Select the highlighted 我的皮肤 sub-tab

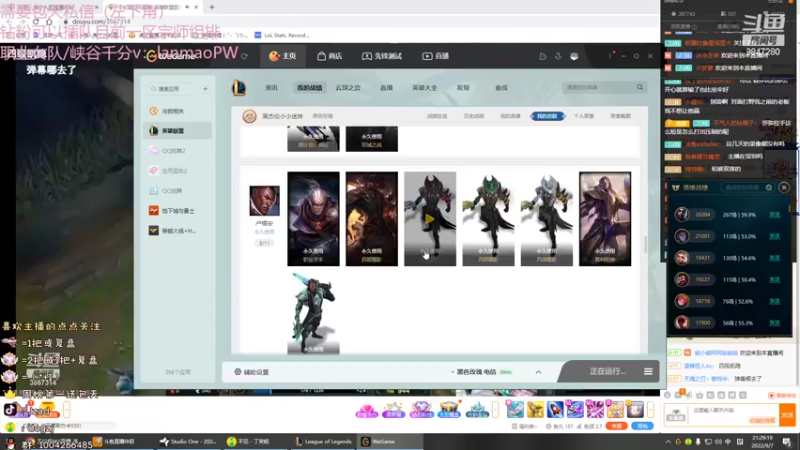click(547, 116)
